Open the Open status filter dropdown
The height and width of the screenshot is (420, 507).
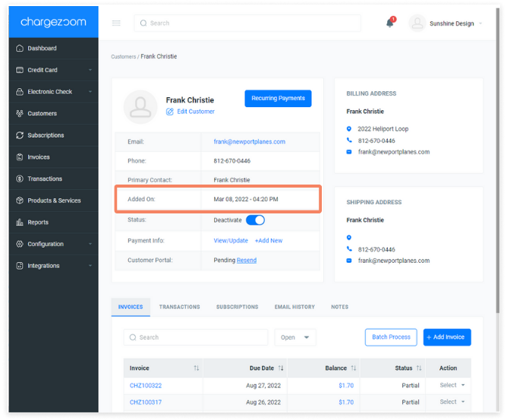pyautogui.click(x=295, y=337)
